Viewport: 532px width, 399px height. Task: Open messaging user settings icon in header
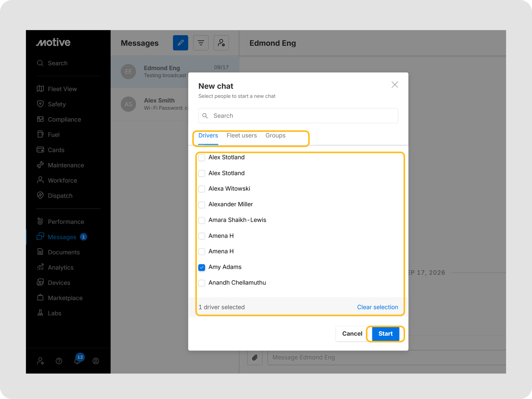[x=221, y=43]
